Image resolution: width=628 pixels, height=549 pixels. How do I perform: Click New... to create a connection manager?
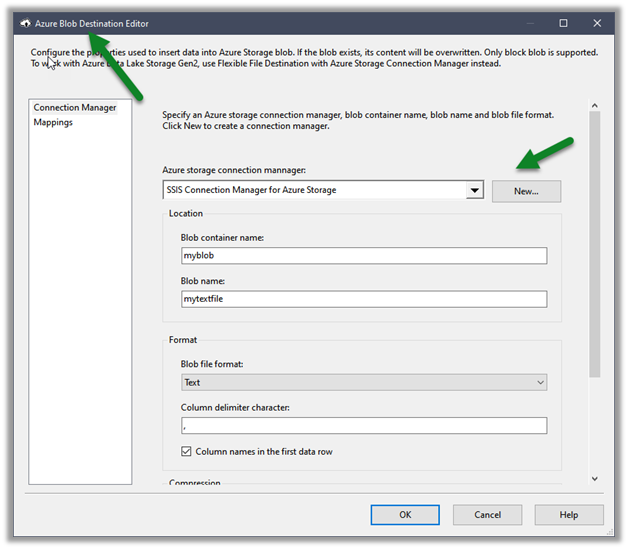(x=526, y=191)
